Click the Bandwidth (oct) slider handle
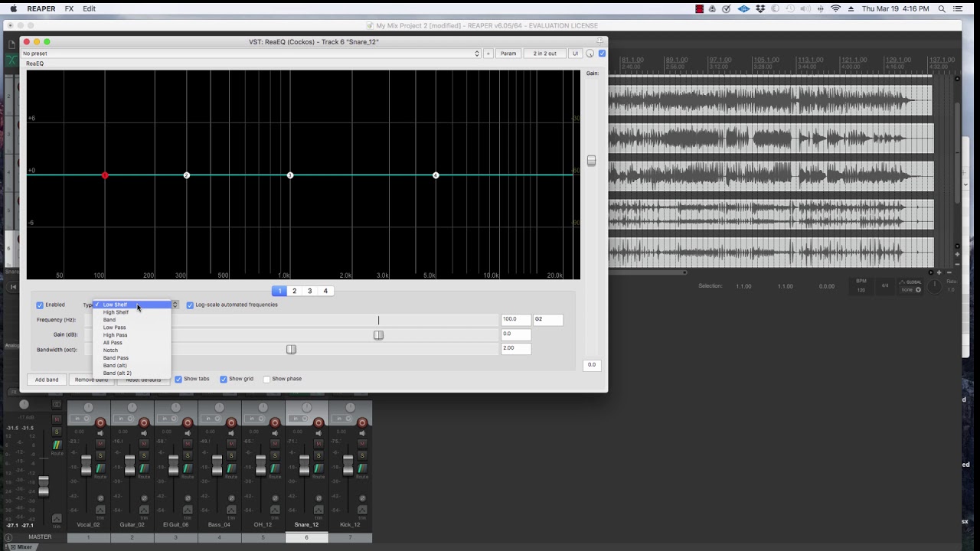The image size is (980, 551). pos(291,349)
